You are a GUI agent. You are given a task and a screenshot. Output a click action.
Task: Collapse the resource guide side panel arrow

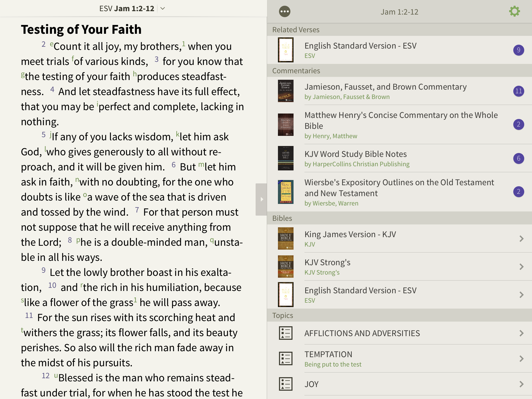pos(261,199)
